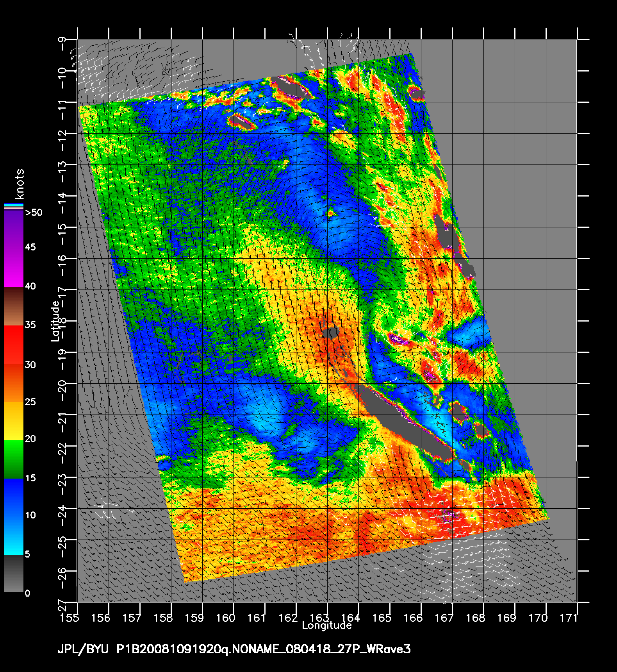Pick the orange 25–30 knot colorbar segment
The image size is (617, 672).
14,383
